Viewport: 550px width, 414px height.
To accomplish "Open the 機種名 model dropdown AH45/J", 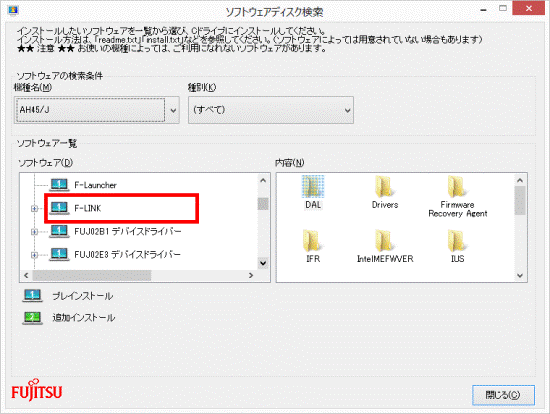I will 97,110.
